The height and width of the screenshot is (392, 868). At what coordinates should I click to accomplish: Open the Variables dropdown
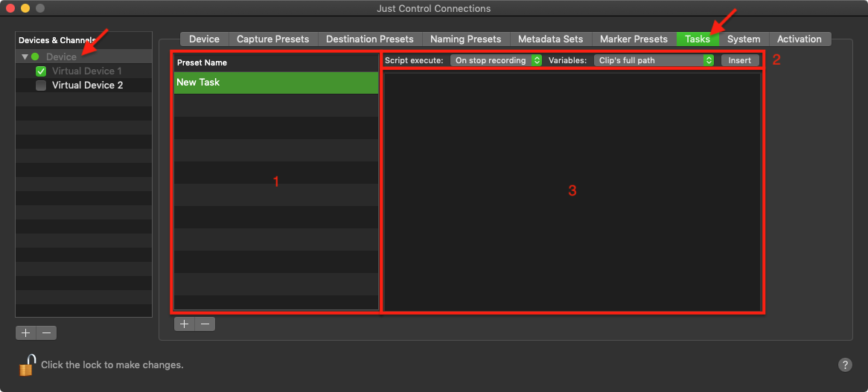(x=654, y=60)
